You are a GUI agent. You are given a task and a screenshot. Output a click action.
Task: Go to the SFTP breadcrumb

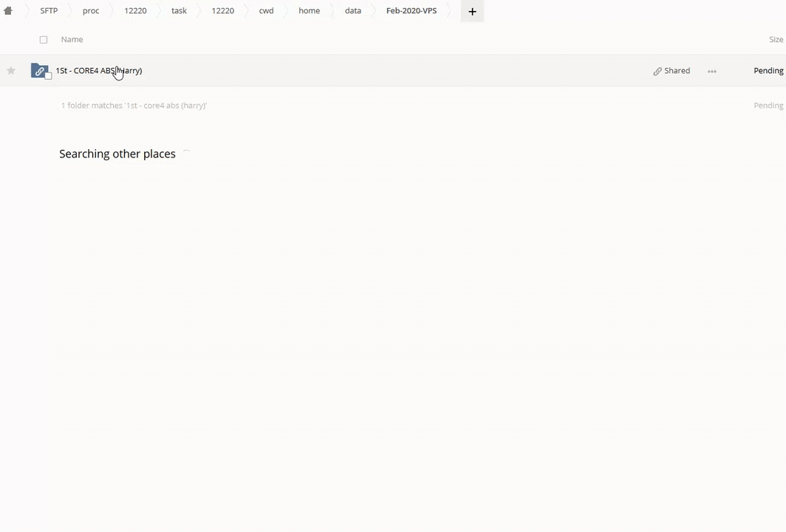point(49,11)
